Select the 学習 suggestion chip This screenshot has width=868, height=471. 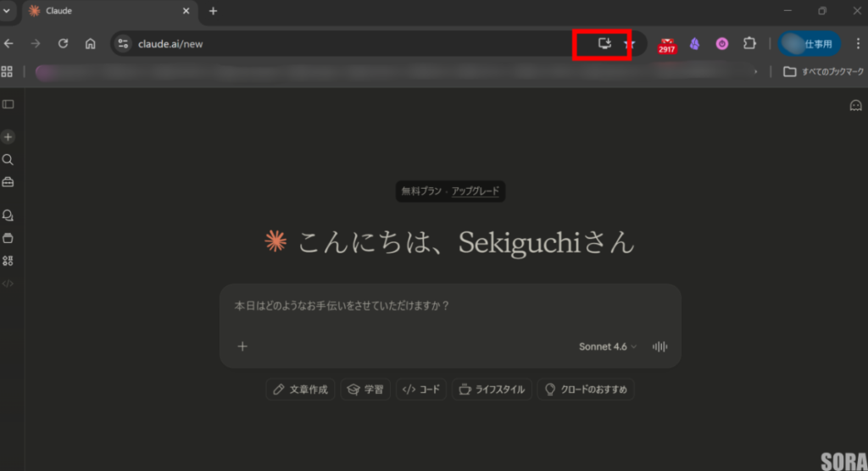[x=365, y=390]
